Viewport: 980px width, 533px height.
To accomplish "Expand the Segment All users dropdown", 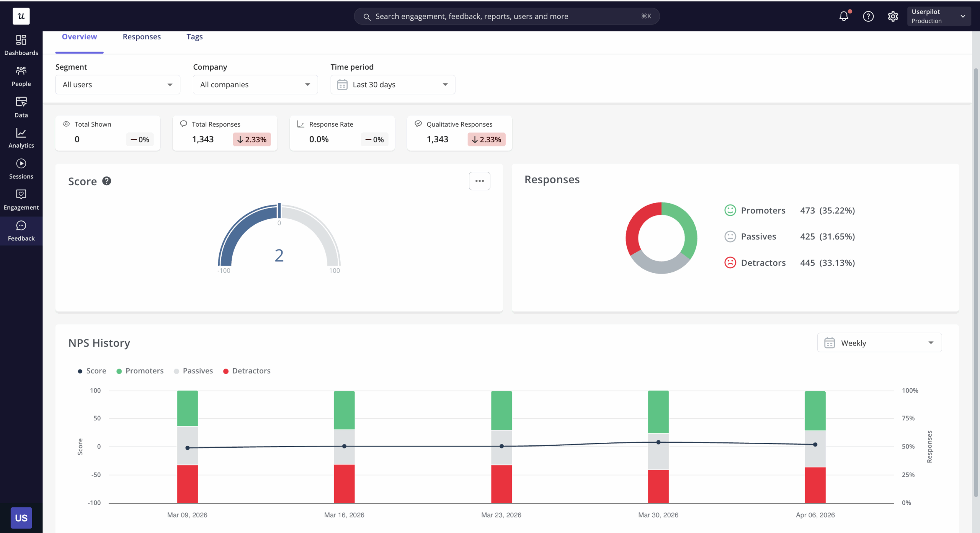I will [x=118, y=85].
